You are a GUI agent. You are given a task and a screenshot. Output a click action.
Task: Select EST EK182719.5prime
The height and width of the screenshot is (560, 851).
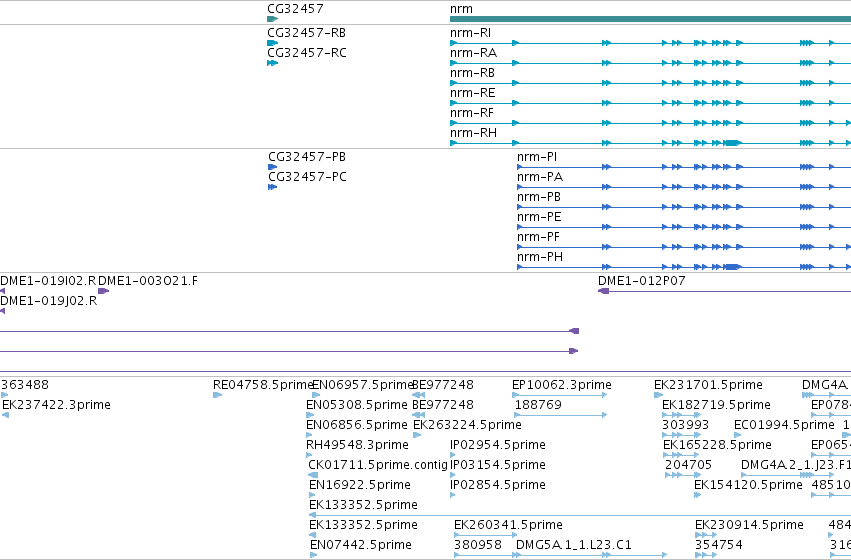click(716, 405)
